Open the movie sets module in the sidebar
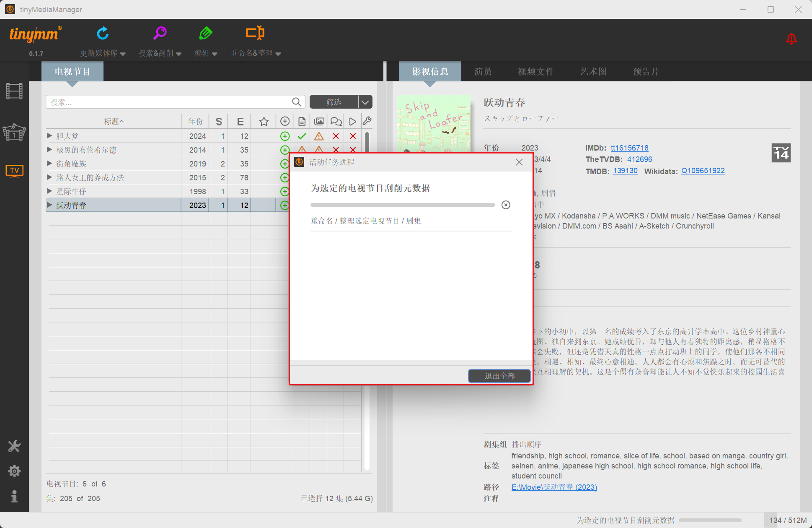The height and width of the screenshot is (528, 812). click(x=14, y=132)
